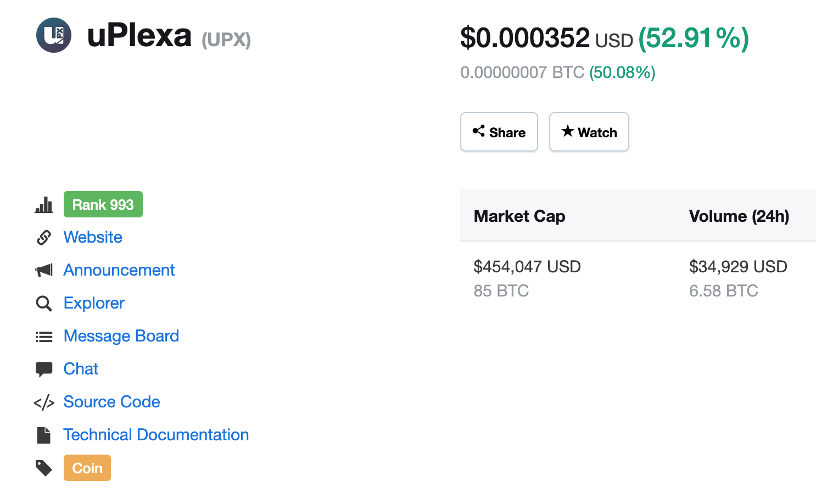Click the bar chart rank icon
This screenshot has height=504, width=816.
(44, 205)
